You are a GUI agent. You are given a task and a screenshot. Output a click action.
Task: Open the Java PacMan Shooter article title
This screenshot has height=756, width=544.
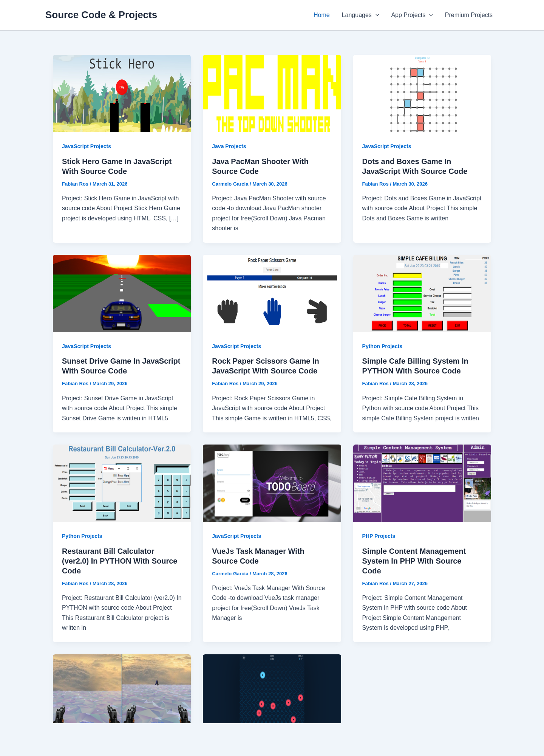click(x=260, y=166)
